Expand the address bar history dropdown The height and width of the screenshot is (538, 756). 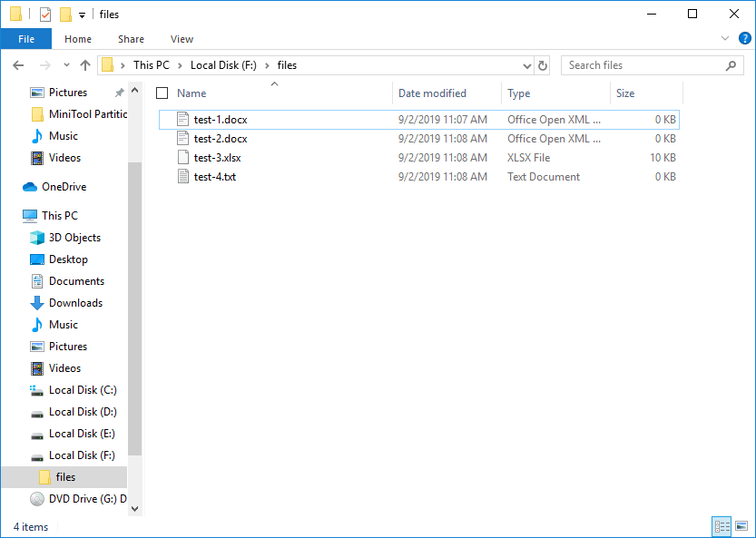(x=527, y=65)
